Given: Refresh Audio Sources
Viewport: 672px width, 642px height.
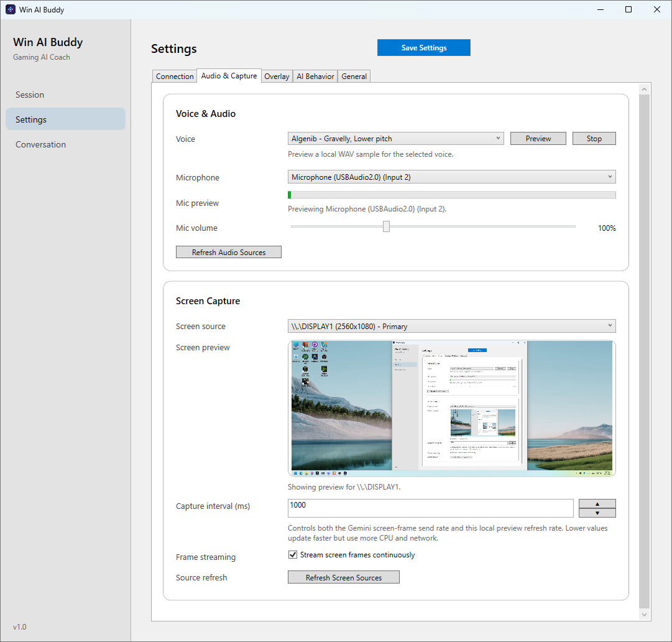Looking at the screenshot, I should 228,252.
